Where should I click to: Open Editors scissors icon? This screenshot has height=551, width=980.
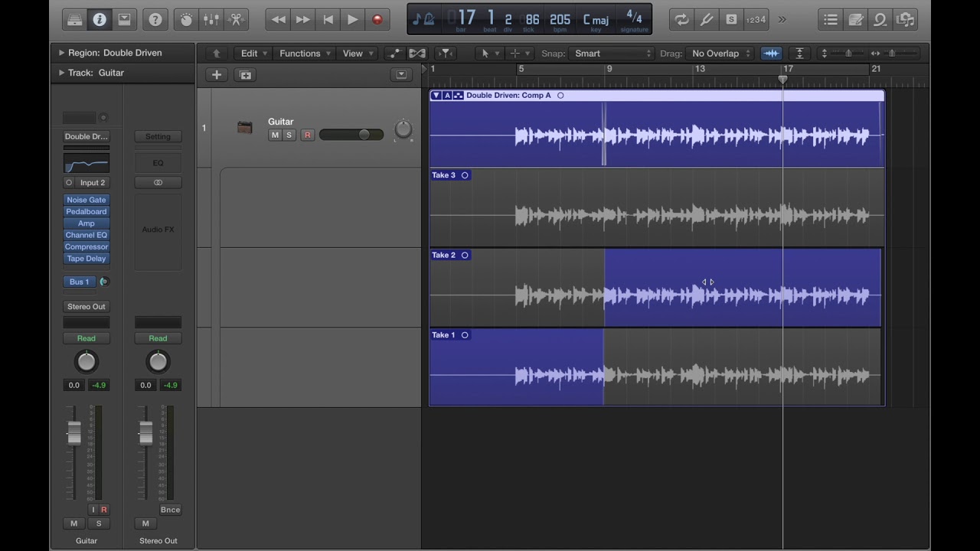click(x=237, y=20)
